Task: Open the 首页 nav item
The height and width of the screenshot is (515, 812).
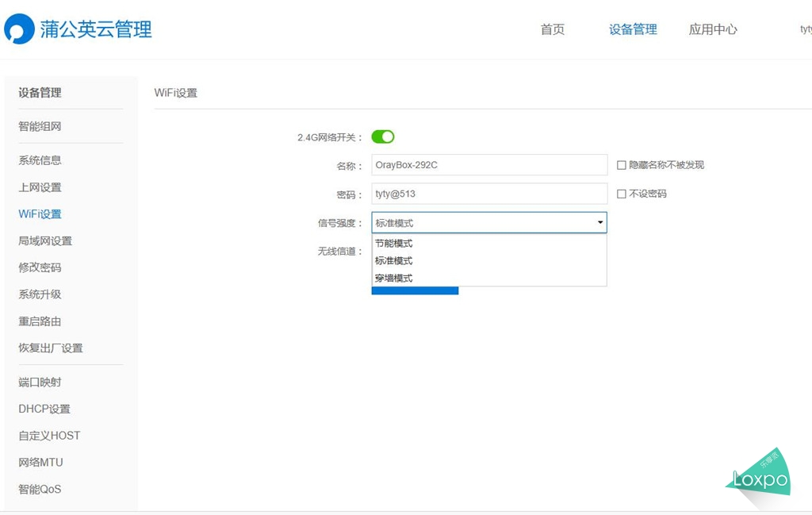Action: coord(552,29)
